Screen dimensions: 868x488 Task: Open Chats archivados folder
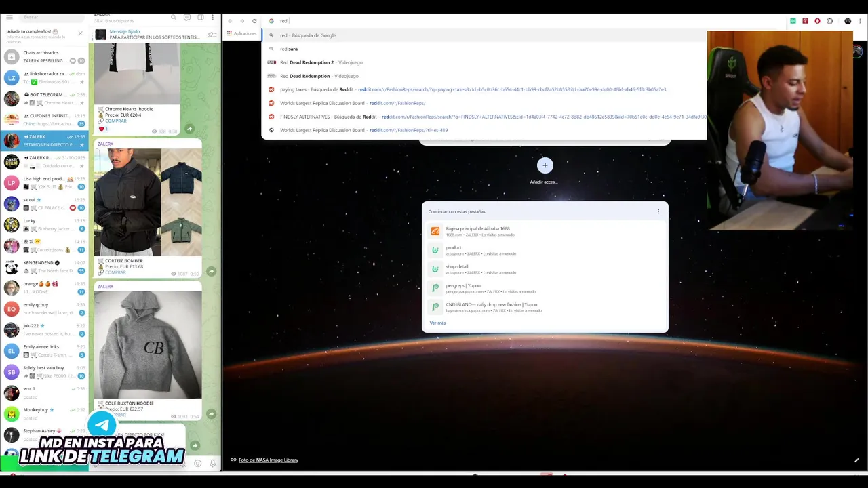(44, 56)
